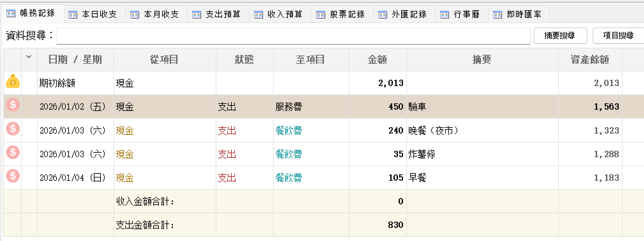Screen dimensions: 644x241
Task: Click the dollar coin icon on 晚餐（夜市） row
Action: 13,129
